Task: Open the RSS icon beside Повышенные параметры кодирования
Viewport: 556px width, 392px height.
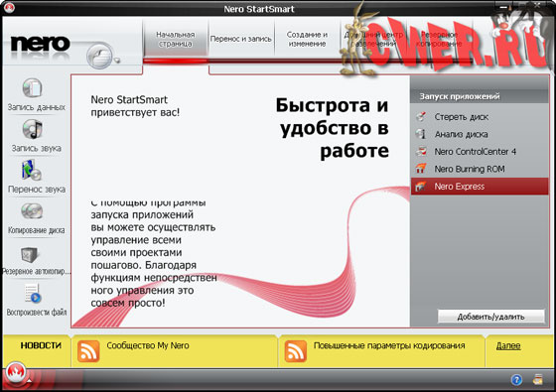Action: (x=296, y=351)
